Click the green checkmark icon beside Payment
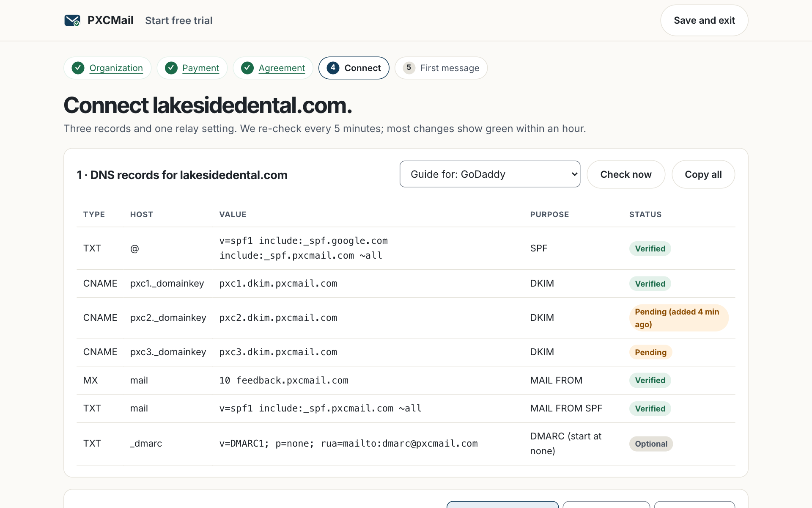The width and height of the screenshot is (812, 508). pyautogui.click(x=171, y=68)
